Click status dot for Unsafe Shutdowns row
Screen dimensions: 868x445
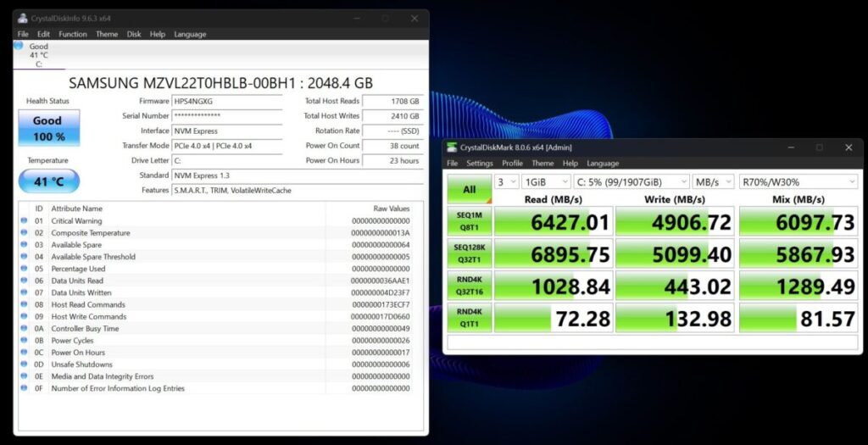point(24,364)
